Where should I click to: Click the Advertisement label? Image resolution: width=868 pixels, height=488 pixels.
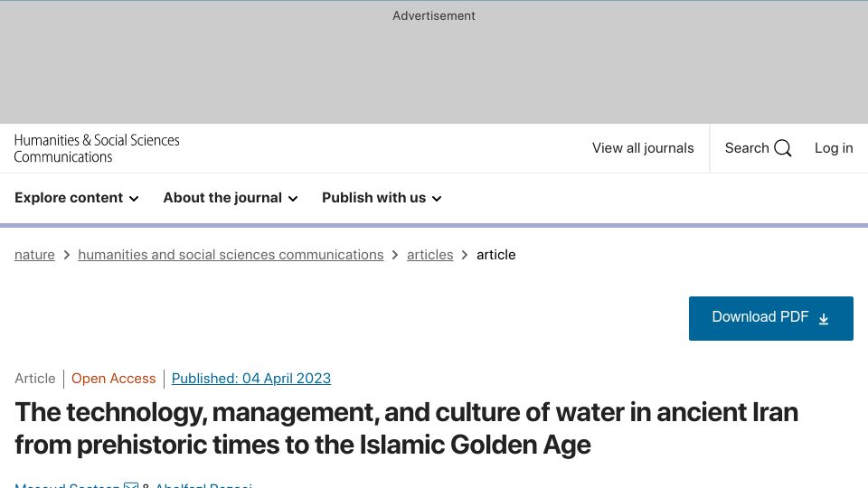[434, 15]
